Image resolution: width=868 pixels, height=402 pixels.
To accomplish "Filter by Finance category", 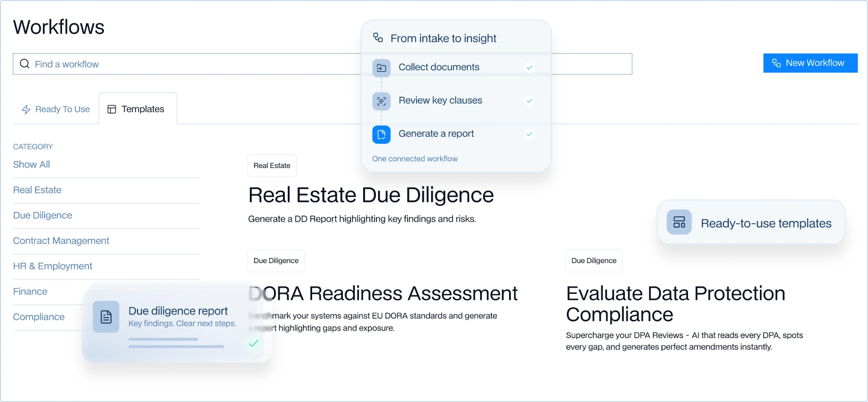I will [30, 292].
